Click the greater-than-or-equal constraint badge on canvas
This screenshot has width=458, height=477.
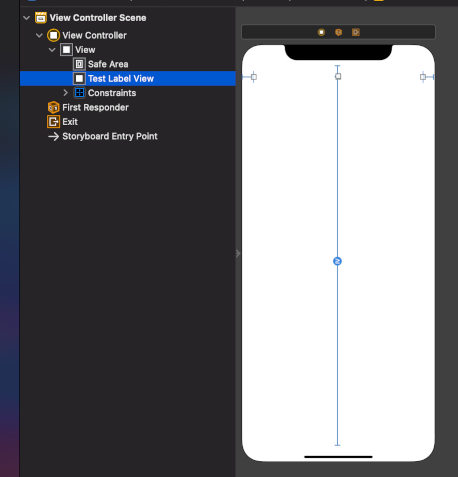click(x=337, y=261)
